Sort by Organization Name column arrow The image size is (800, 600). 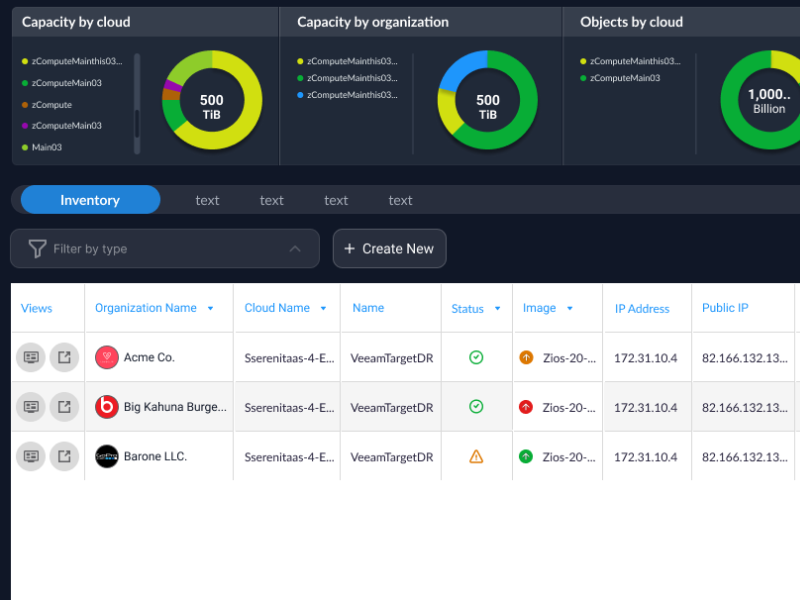coord(210,309)
